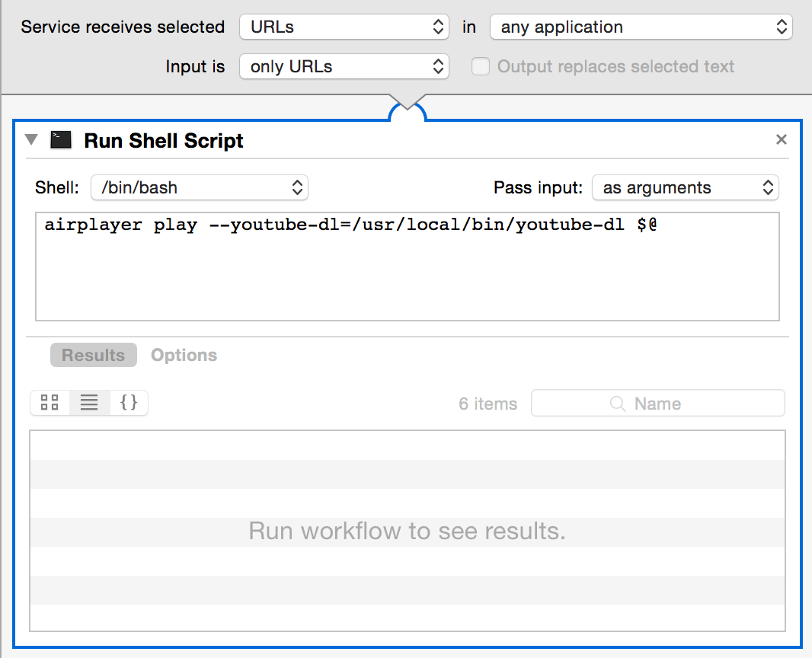This screenshot has width=812, height=658.
Task: Click the magnifying glass in Name search
Action: (618, 404)
